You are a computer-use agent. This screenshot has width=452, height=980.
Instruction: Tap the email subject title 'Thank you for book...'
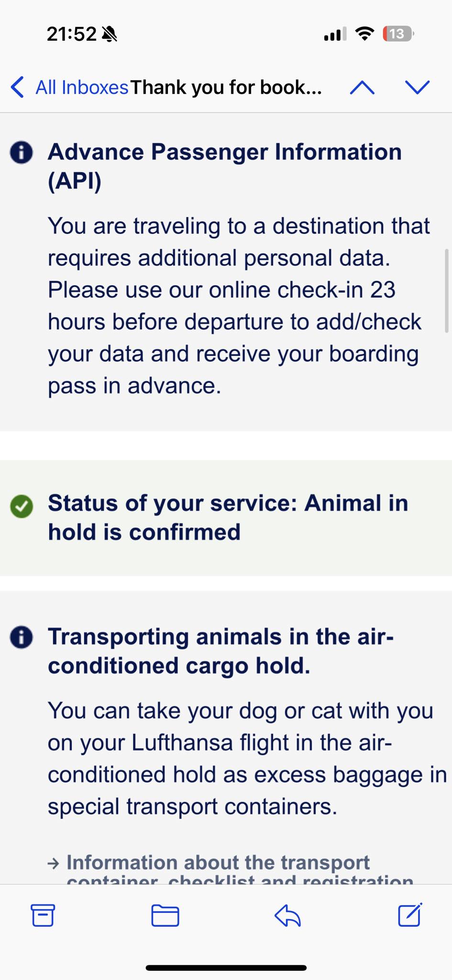tap(226, 88)
